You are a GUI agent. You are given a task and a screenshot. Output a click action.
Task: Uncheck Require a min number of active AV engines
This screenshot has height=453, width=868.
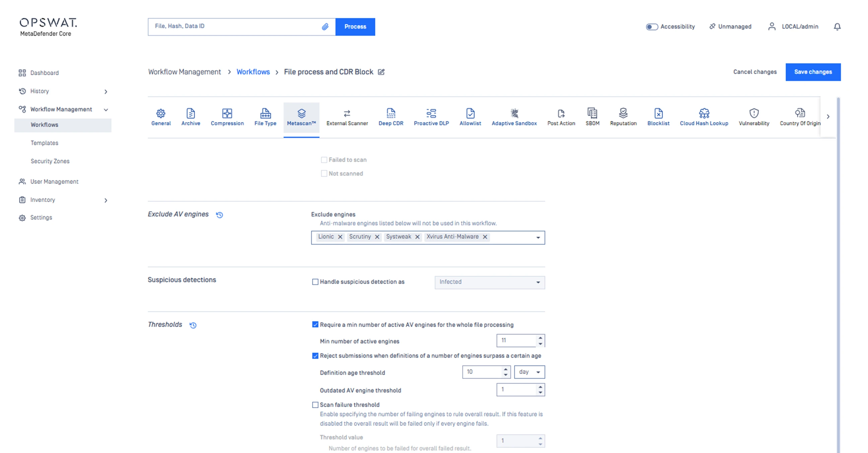pos(315,325)
